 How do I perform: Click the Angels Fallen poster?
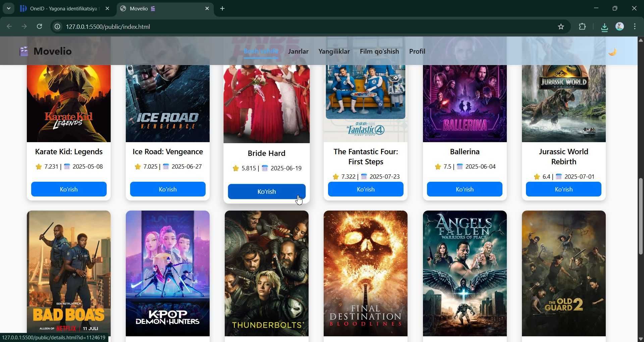[x=465, y=273]
